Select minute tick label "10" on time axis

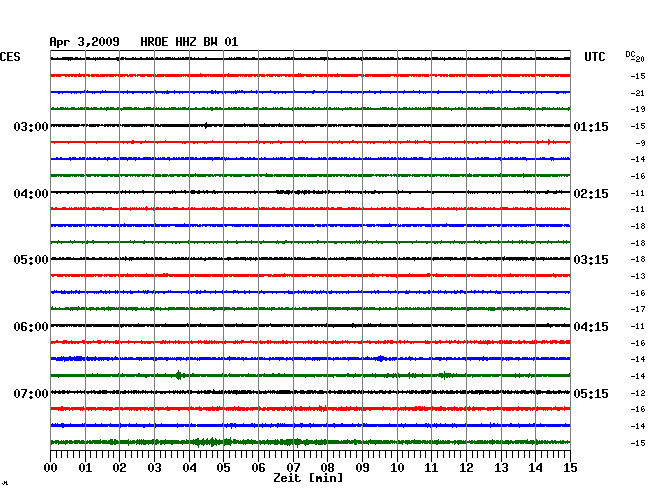pos(397,468)
